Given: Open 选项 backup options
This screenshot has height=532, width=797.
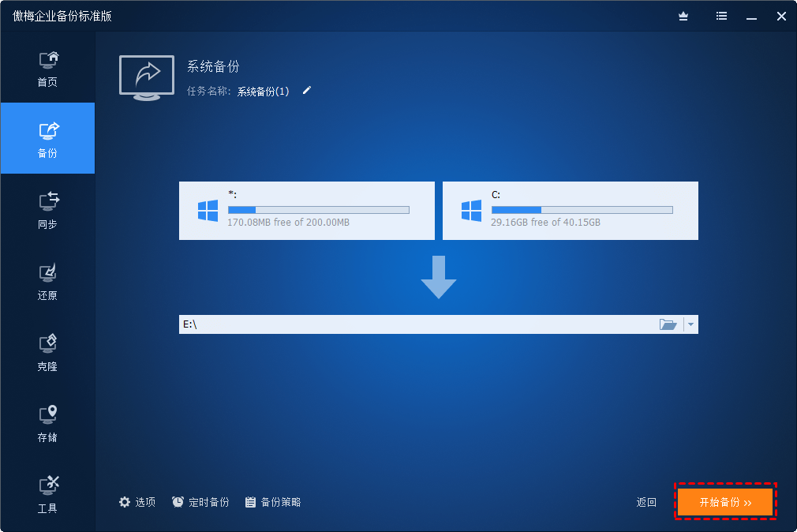Looking at the screenshot, I should point(137,502).
